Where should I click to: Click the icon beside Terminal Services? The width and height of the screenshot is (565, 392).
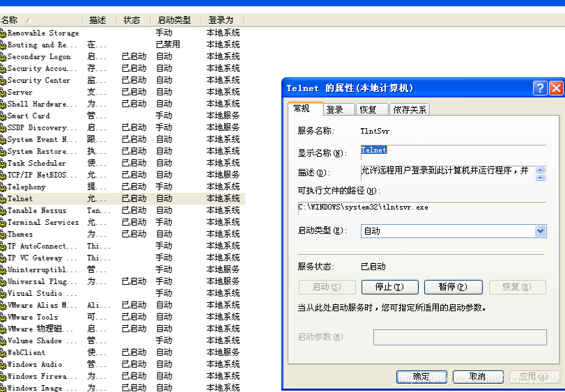tap(3, 223)
